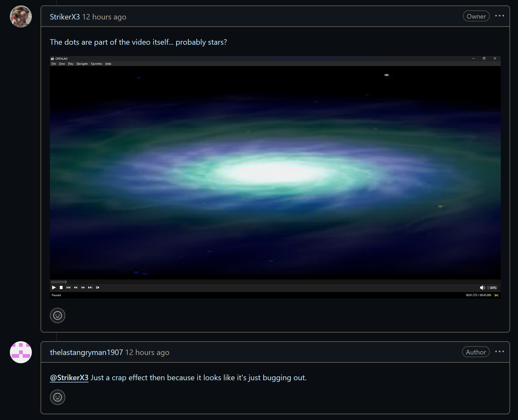518x420 pixels.
Task: Open StrikerX3 username profile link
Action: (65, 17)
